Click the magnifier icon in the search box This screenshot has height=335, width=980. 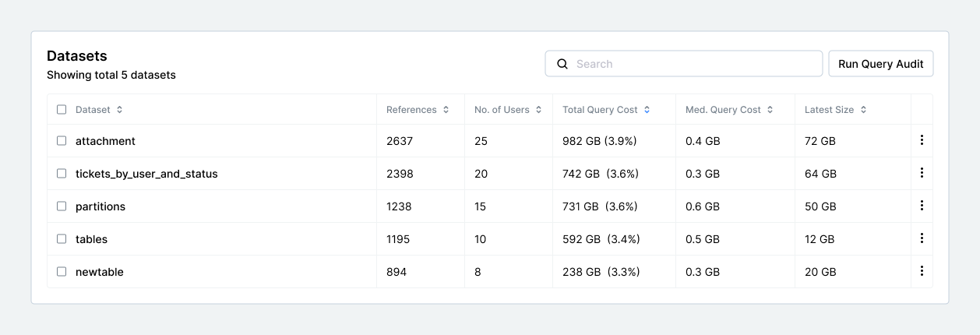562,64
